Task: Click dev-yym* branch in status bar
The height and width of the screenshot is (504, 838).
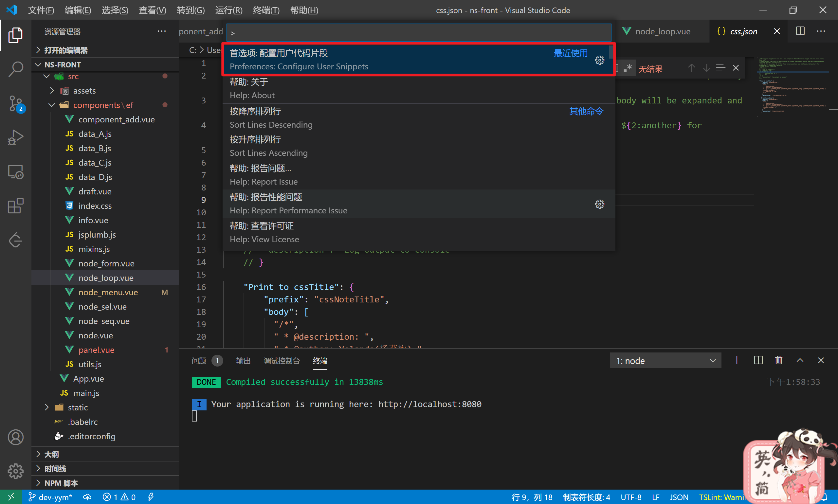Action: click(x=51, y=497)
